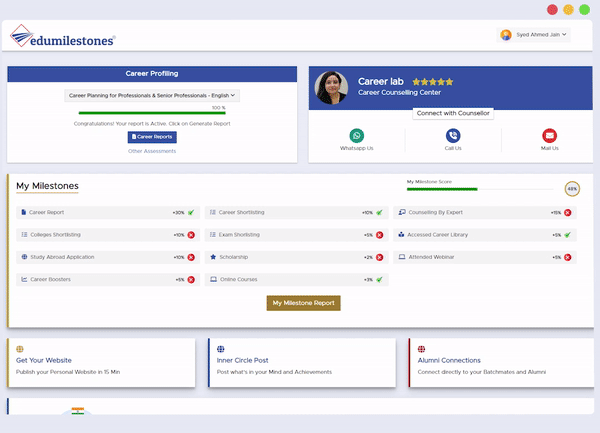The height and width of the screenshot is (433, 600).
Task: Open the Career Shortlisting milestone
Action: [297, 212]
